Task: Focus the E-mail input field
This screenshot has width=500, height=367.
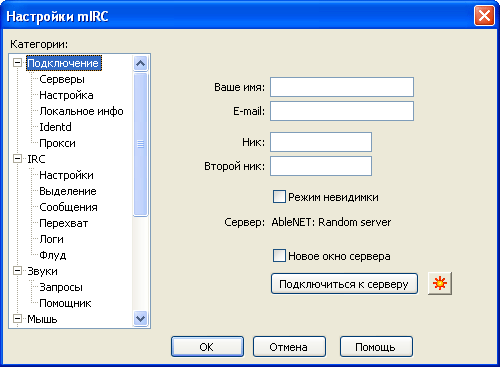Action: pos(342,111)
